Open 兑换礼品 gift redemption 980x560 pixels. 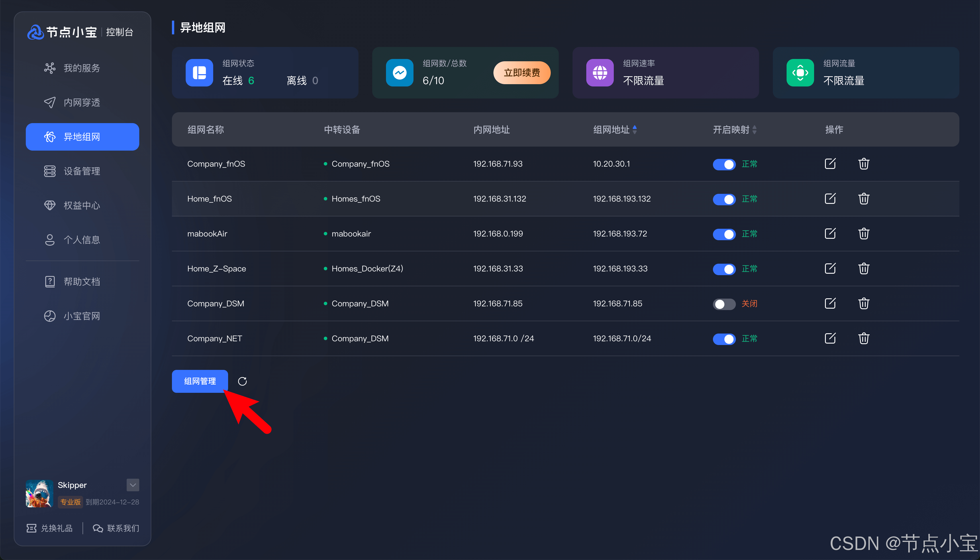pyautogui.click(x=49, y=528)
